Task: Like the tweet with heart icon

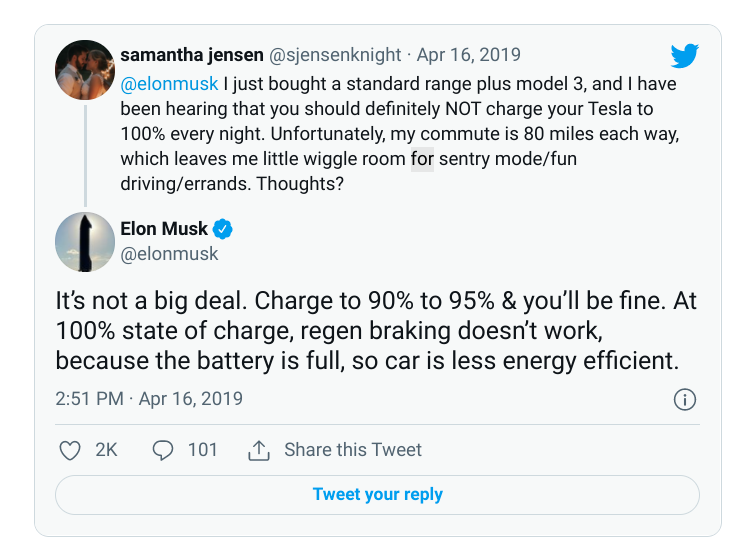Action: click(x=70, y=450)
